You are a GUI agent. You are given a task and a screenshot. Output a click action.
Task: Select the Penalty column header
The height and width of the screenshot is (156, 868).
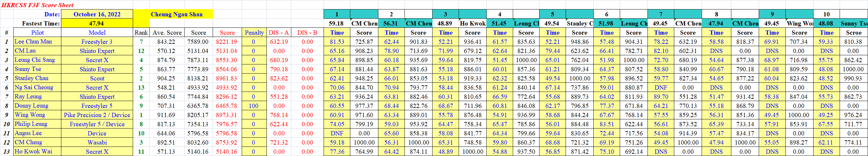(254, 32)
